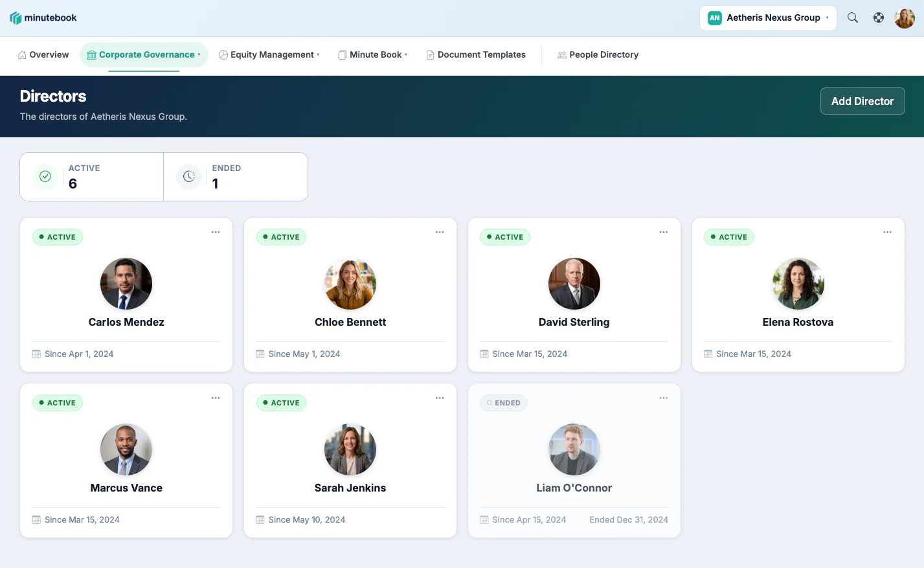
Task: Open the user profile avatar
Action: pos(905,18)
